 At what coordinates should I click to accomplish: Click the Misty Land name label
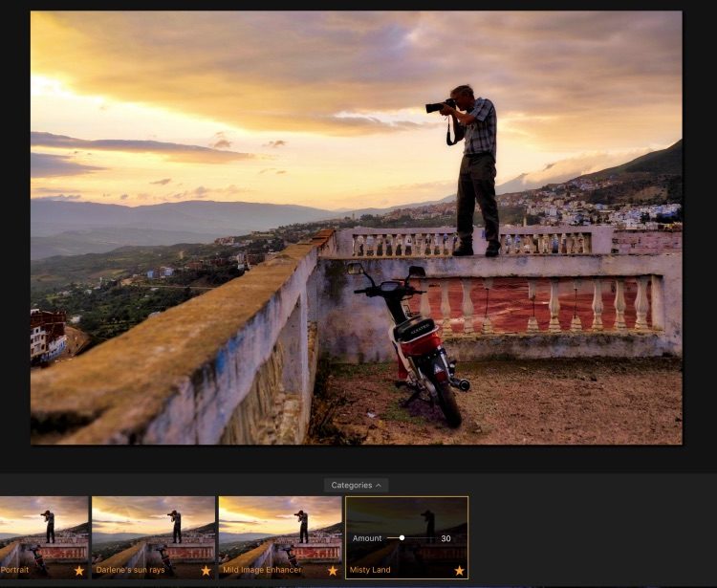click(x=370, y=571)
